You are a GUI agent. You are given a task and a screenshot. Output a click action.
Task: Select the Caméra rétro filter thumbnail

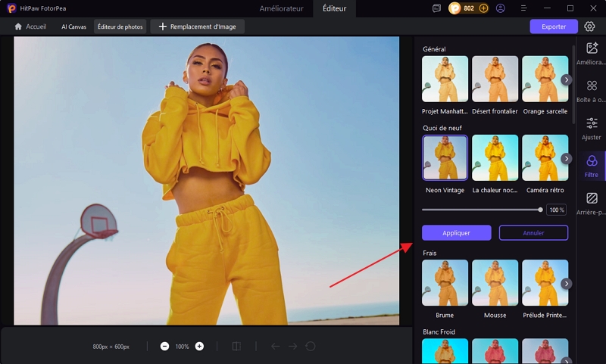click(545, 158)
